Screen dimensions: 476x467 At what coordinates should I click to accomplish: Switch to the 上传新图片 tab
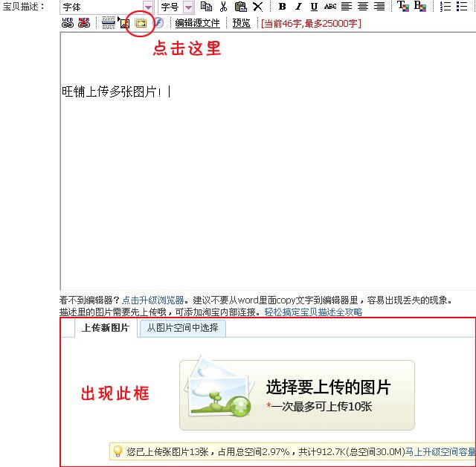(x=106, y=328)
